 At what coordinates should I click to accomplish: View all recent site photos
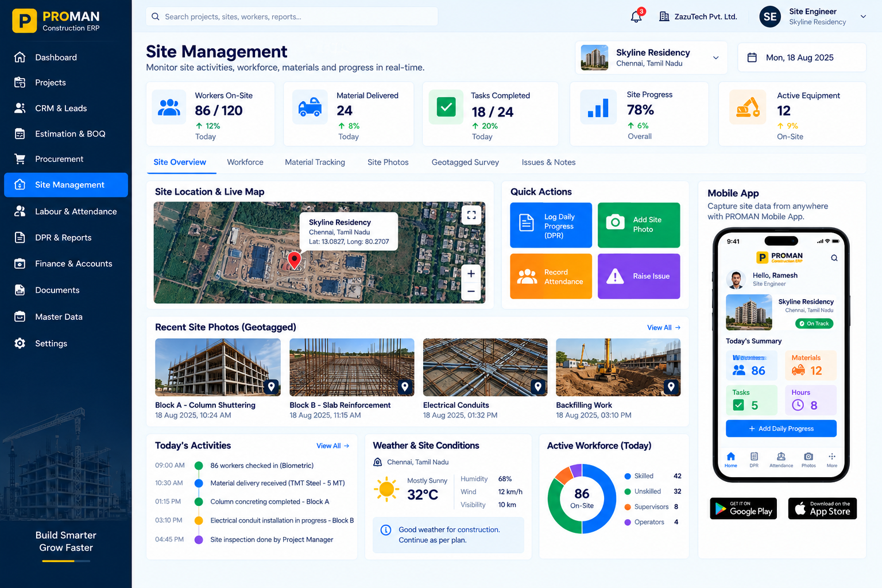tap(663, 327)
